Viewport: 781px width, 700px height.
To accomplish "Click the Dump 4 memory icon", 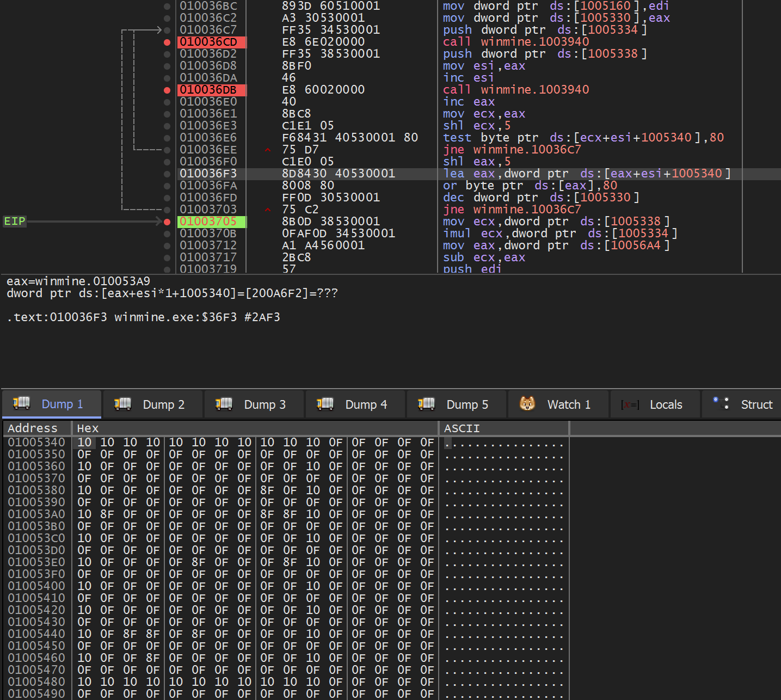I will coord(325,403).
